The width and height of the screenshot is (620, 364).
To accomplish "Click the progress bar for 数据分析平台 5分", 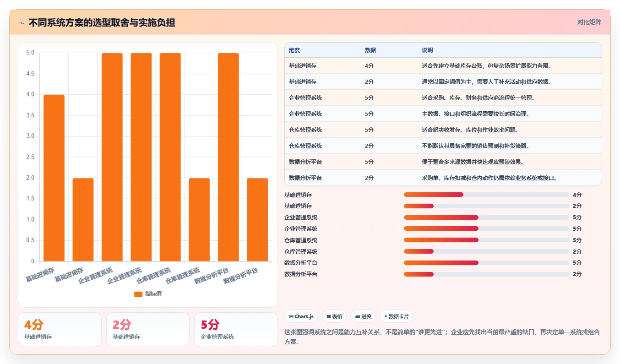I will click(x=486, y=263).
